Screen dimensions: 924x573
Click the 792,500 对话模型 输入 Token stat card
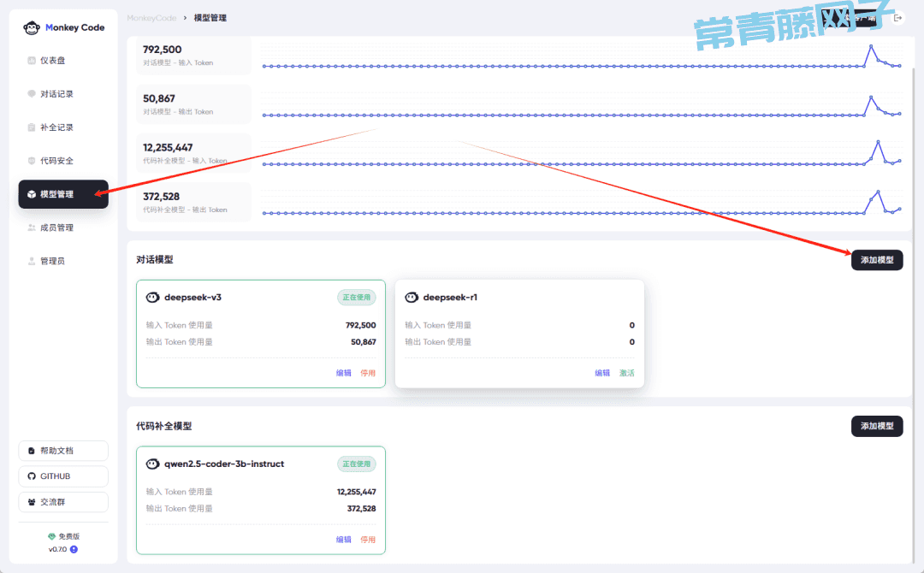pyautogui.click(x=193, y=56)
